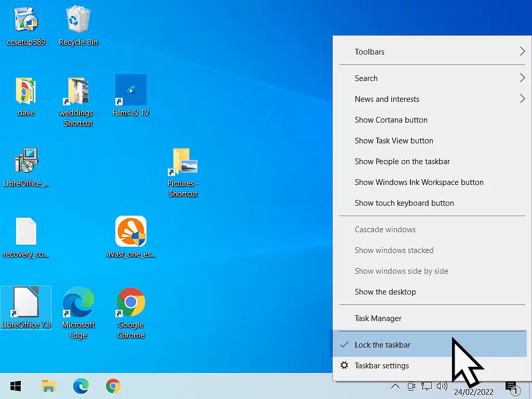The height and width of the screenshot is (399, 532).
Task: Enable Show Cortana button
Action: tap(391, 120)
